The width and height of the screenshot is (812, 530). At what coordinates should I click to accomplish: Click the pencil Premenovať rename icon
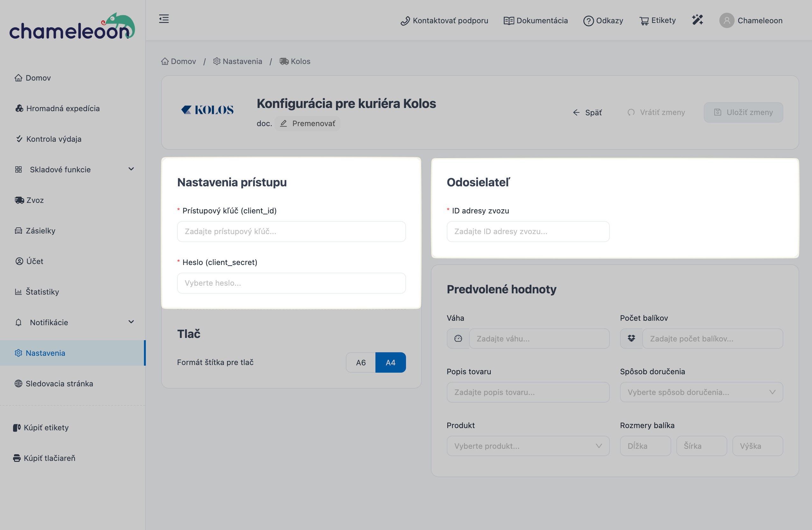pos(283,124)
